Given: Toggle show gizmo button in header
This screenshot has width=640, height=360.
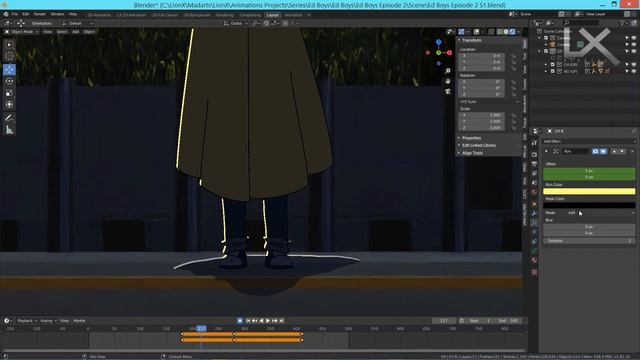Looking at the screenshot, I should pyautogui.click(x=461, y=31).
